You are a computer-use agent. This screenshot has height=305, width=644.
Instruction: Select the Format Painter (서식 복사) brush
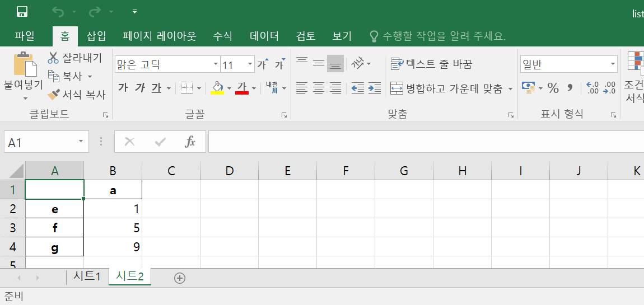tap(54, 95)
